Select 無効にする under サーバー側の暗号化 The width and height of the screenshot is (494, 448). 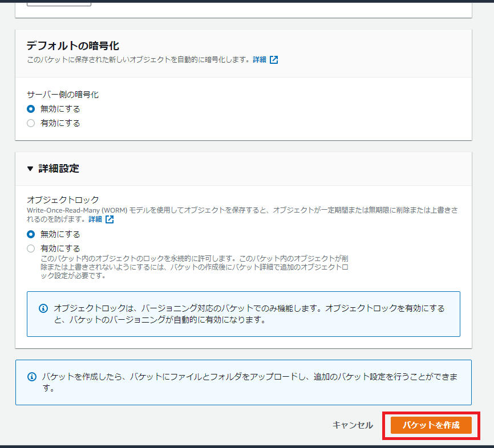(31, 109)
